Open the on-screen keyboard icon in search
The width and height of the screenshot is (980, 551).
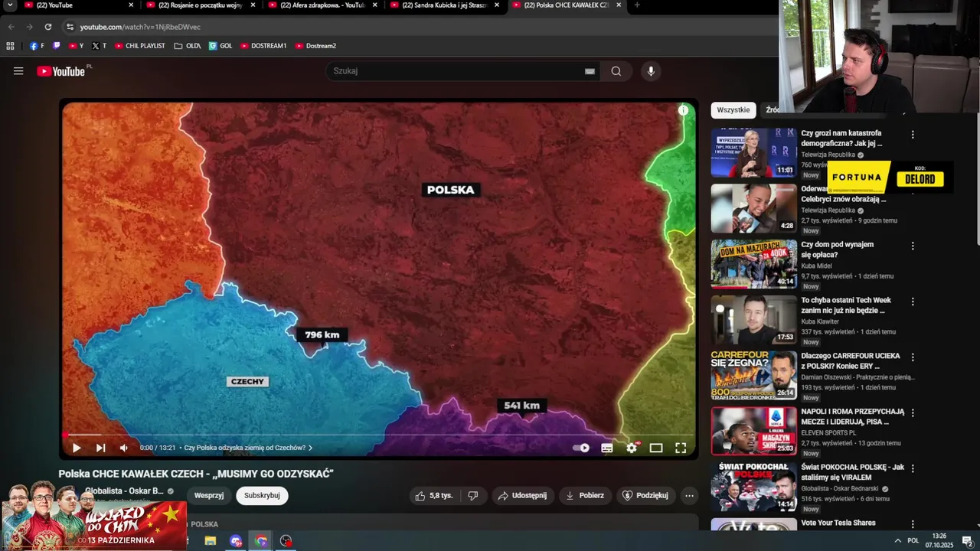click(590, 71)
